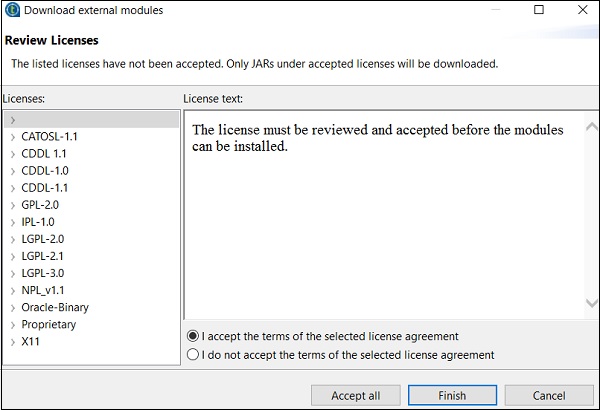
Task: Select the IPL-1.0 license in list
Action: click(38, 222)
